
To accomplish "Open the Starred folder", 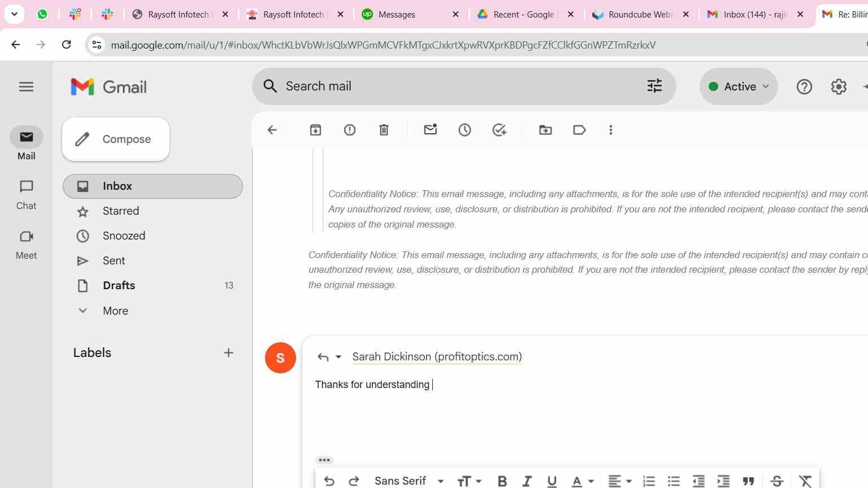I will click(x=153, y=211).
